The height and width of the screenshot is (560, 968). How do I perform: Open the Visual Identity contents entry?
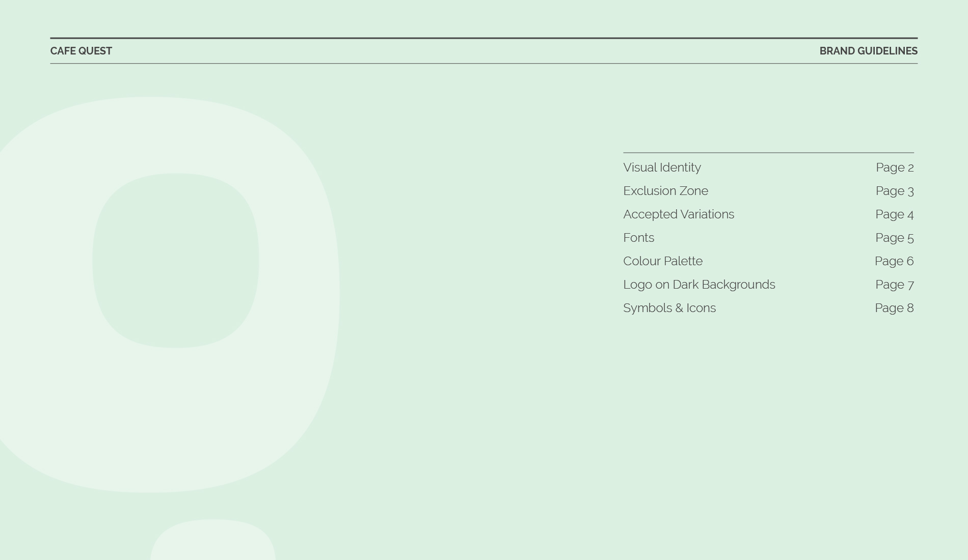tap(662, 167)
